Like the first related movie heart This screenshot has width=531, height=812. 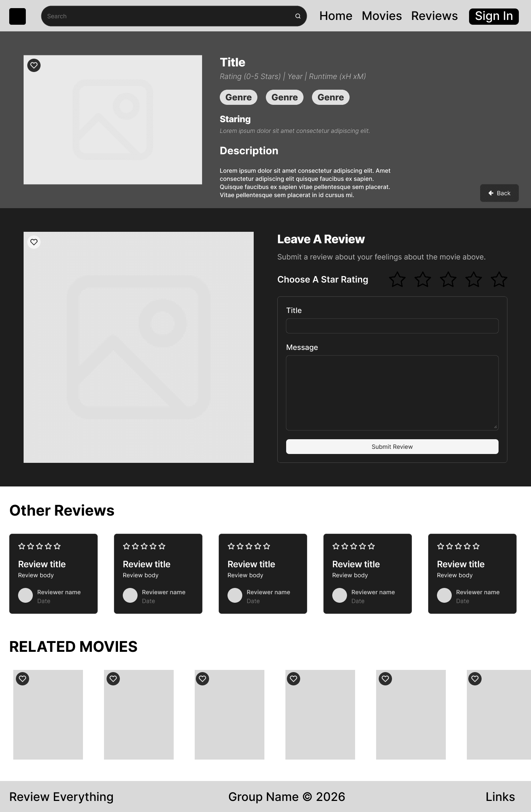tap(22, 678)
